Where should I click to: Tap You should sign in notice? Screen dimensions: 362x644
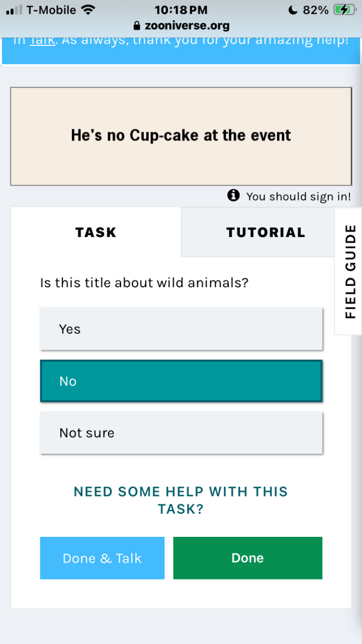tap(298, 196)
